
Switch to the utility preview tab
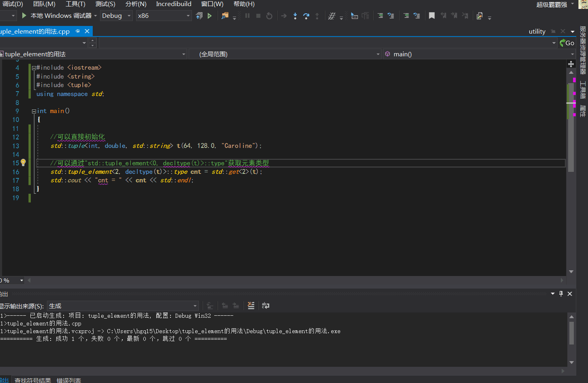pyautogui.click(x=537, y=31)
